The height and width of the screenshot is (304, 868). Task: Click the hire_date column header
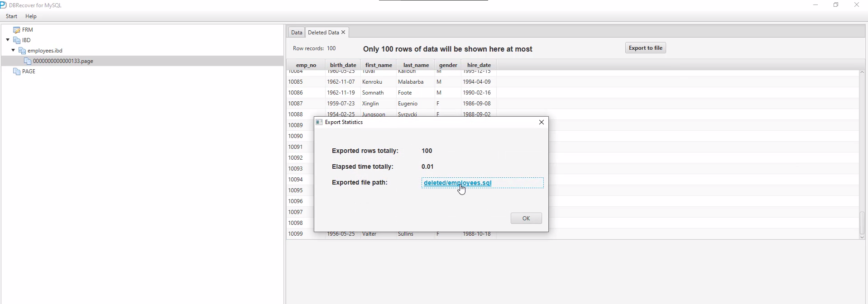pyautogui.click(x=479, y=65)
